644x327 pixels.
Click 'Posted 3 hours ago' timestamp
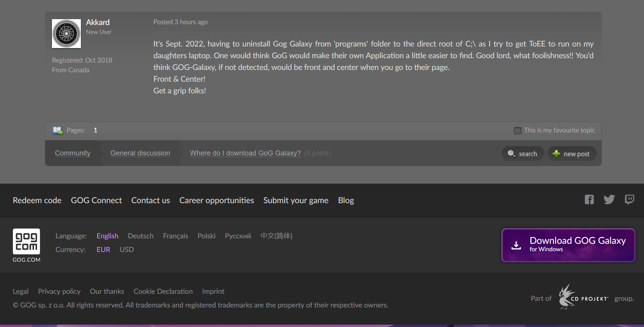point(181,22)
